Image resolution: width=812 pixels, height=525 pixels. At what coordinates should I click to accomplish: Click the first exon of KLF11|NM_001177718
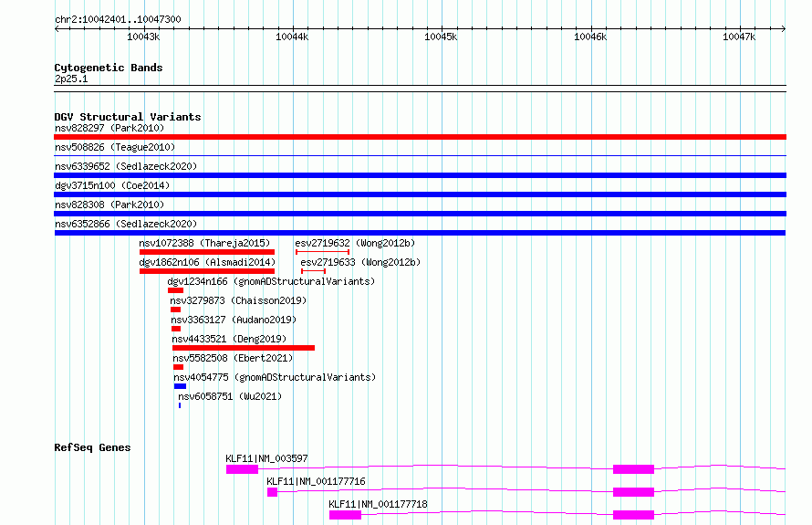tap(345, 515)
